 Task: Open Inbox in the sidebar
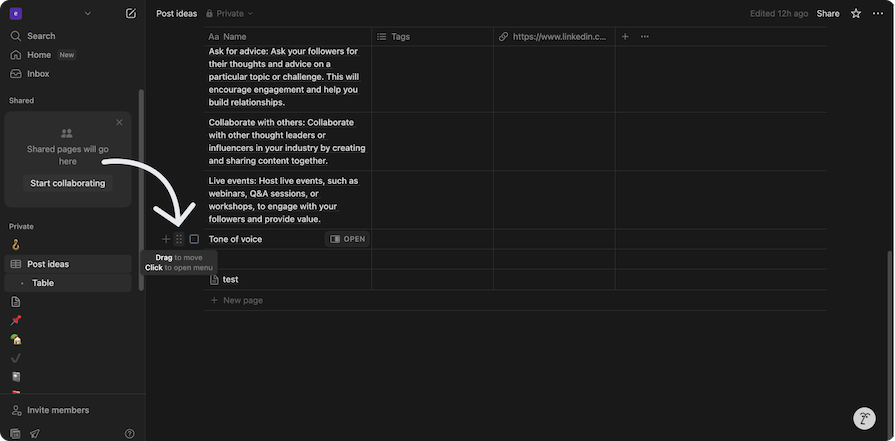coord(38,74)
